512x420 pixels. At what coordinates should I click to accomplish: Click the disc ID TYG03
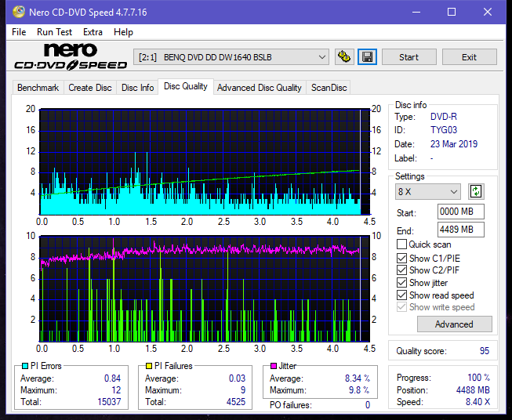click(x=444, y=130)
